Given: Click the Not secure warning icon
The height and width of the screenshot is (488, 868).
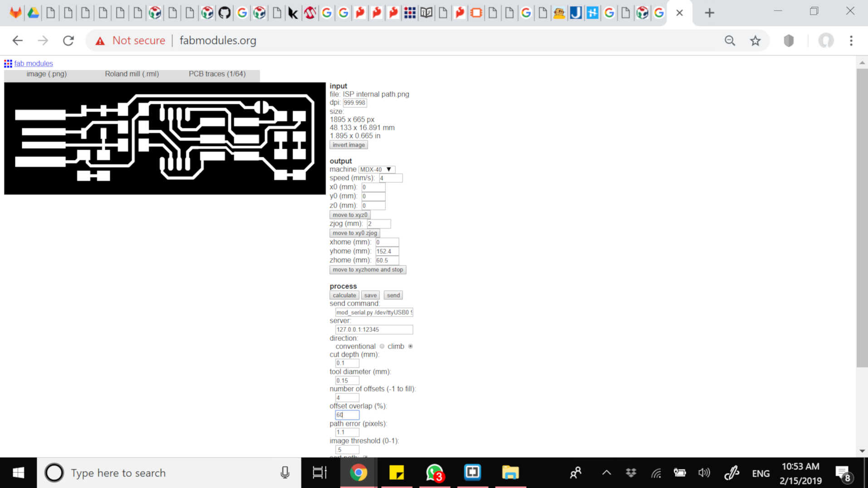Looking at the screenshot, I should pos(100,41).
